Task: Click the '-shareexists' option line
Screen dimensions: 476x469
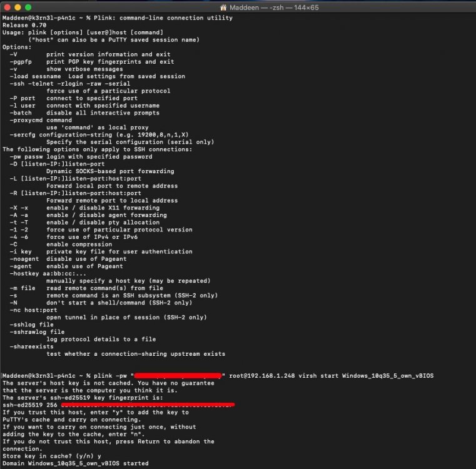Action: [x=31, y=346]
